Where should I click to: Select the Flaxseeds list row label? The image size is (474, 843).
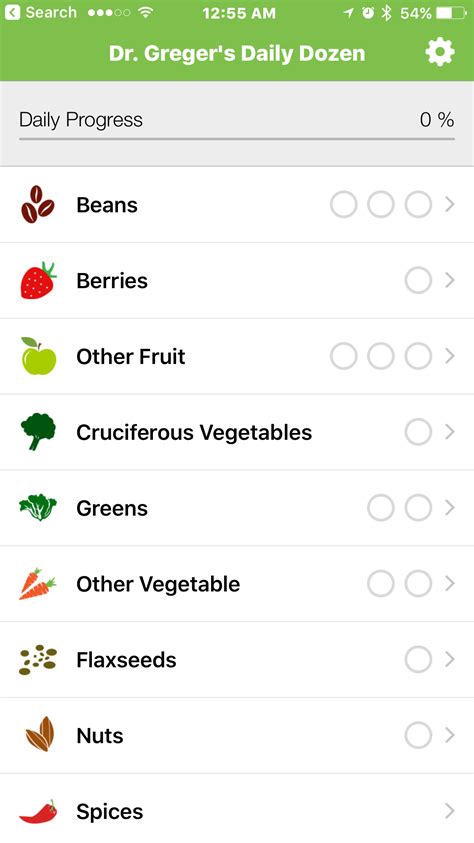coord(126,660)
